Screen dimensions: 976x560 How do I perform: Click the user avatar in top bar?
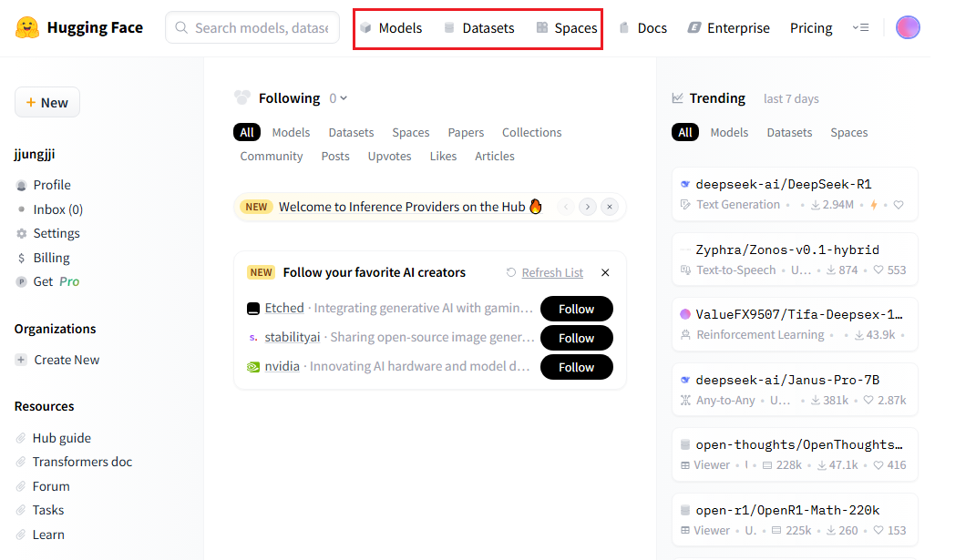point(908,27)
